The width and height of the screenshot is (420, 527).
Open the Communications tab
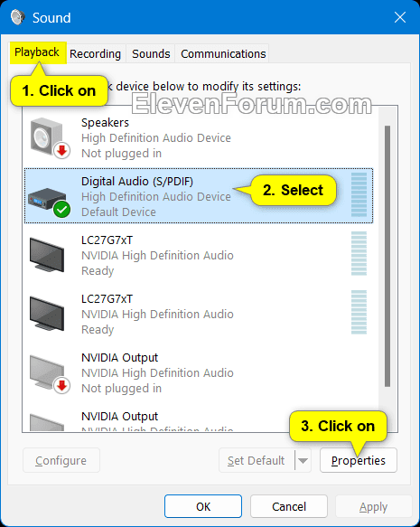pyautogui.click(x=223, y=53)
